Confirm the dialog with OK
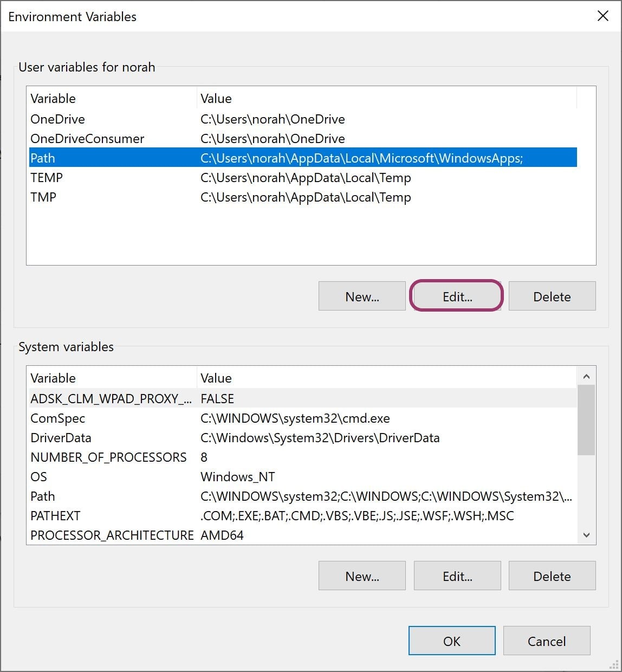Viewport: 622px width, 672px height. (452, 641)
